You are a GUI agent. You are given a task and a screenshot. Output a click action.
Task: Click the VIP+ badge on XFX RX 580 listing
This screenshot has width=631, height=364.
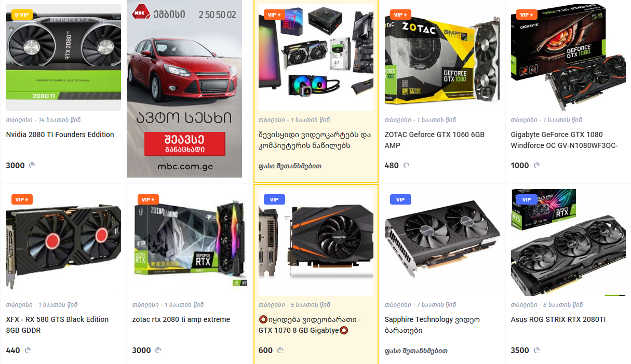(x=22, y=199)
